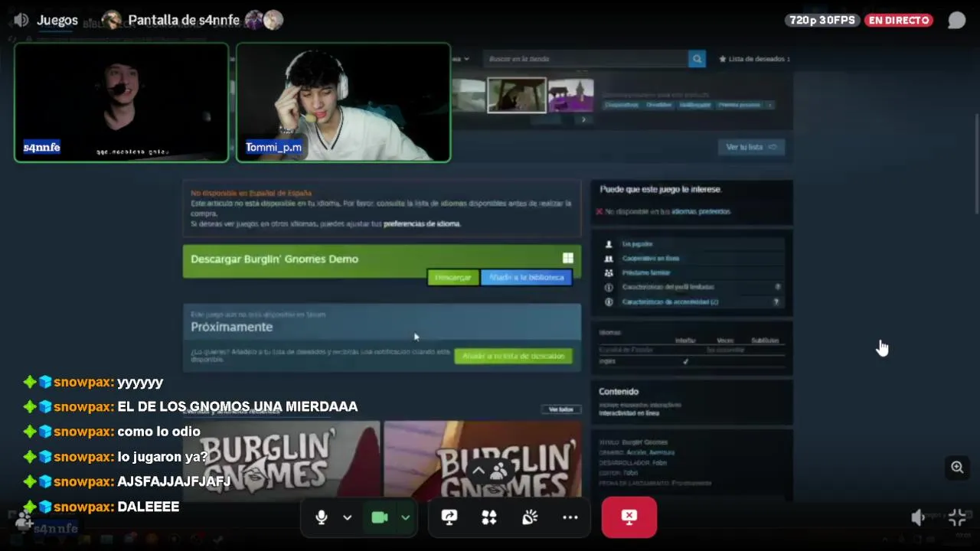980x551 pixels.
Task: Open camera options dropdown arrow
Action: pyautogui.click(x=405, y=517)
